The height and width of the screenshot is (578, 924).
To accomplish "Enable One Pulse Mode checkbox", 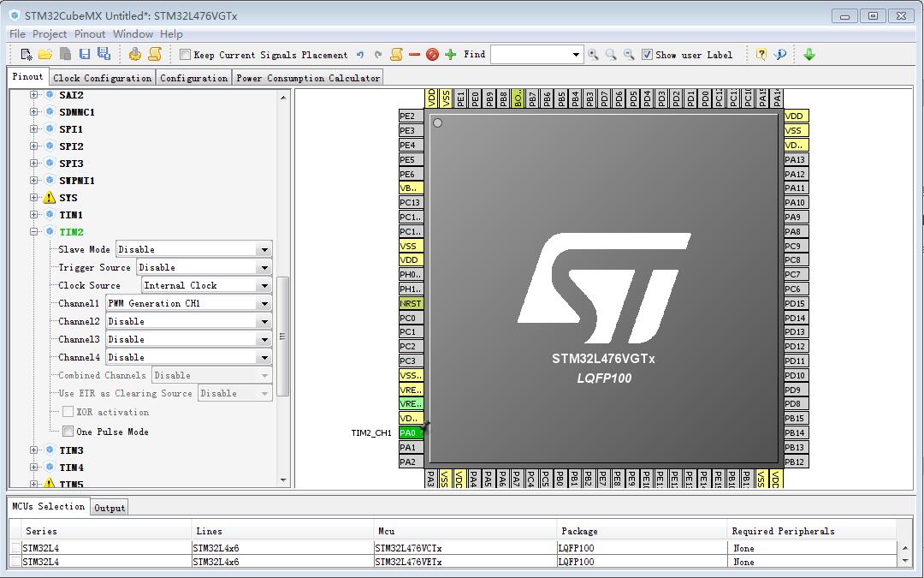I will 68,432.
